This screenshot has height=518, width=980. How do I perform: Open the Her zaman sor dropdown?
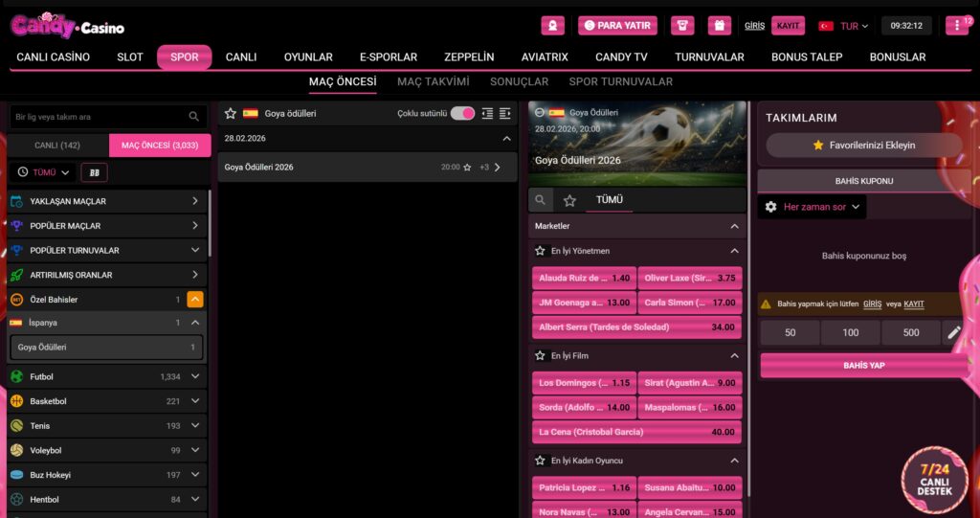pos(813,207)
